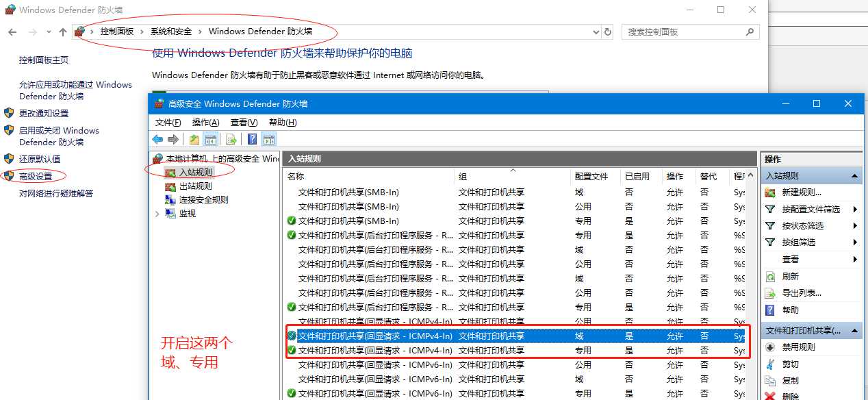
Task: Click the refresh button next to address bar
Action: coord(608,32)
